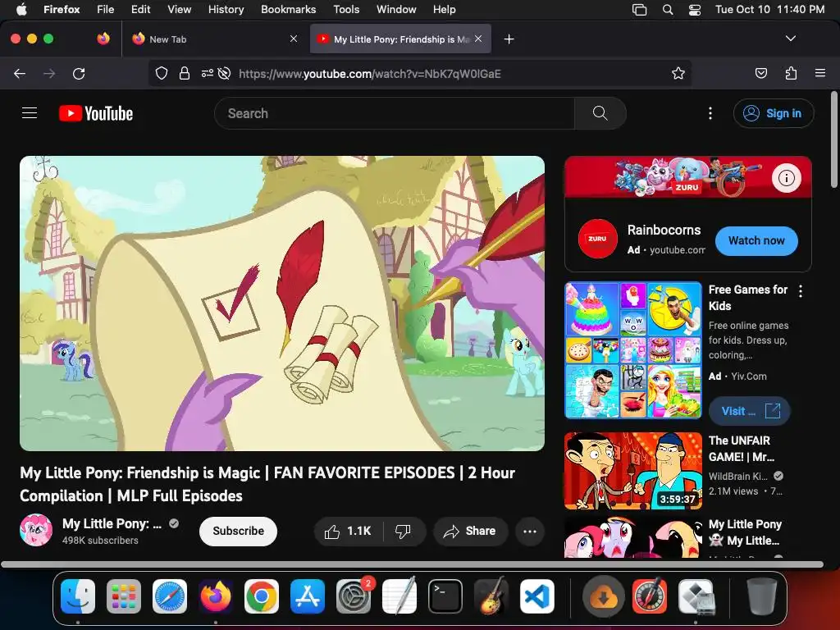Open site permissions icon in address bar
Screen dimensions: 840x630
coord(208,73)
